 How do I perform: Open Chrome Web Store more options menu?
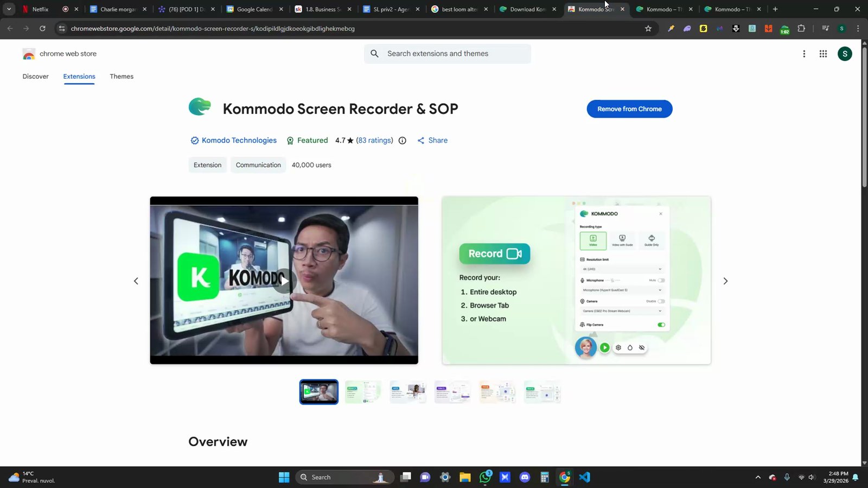[x=804, y=54]
